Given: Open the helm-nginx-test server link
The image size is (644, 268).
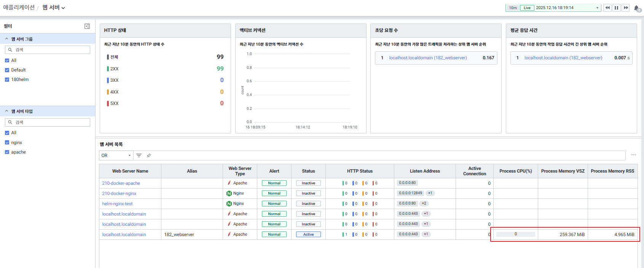Looking at the screenshot, I should [x=117, y=204].
